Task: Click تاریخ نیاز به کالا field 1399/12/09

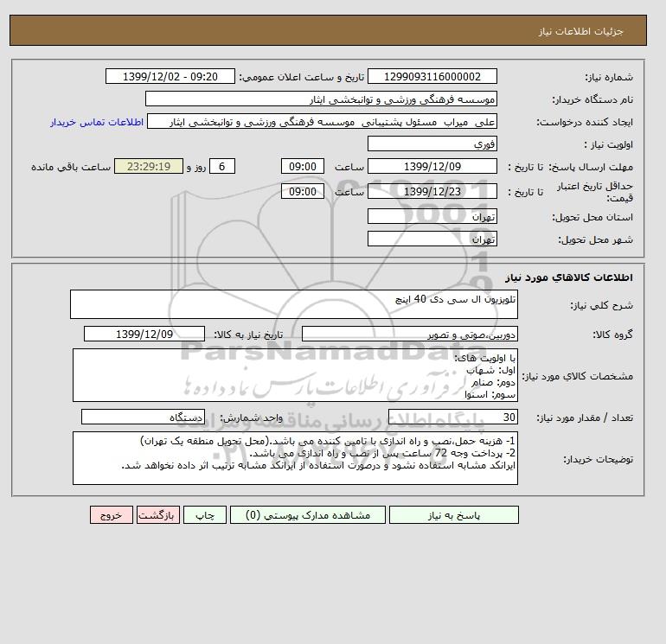Action: 144,334
